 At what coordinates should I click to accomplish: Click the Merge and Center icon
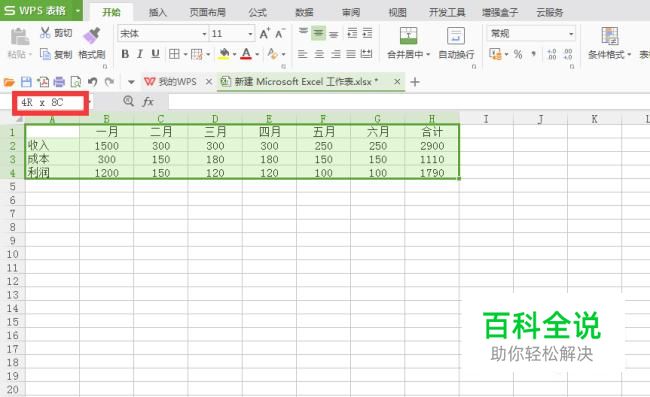pos(408,36)
